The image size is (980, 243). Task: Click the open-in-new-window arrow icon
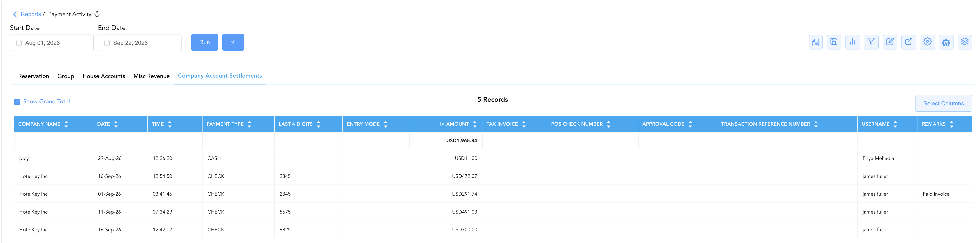tap(909, 42)
